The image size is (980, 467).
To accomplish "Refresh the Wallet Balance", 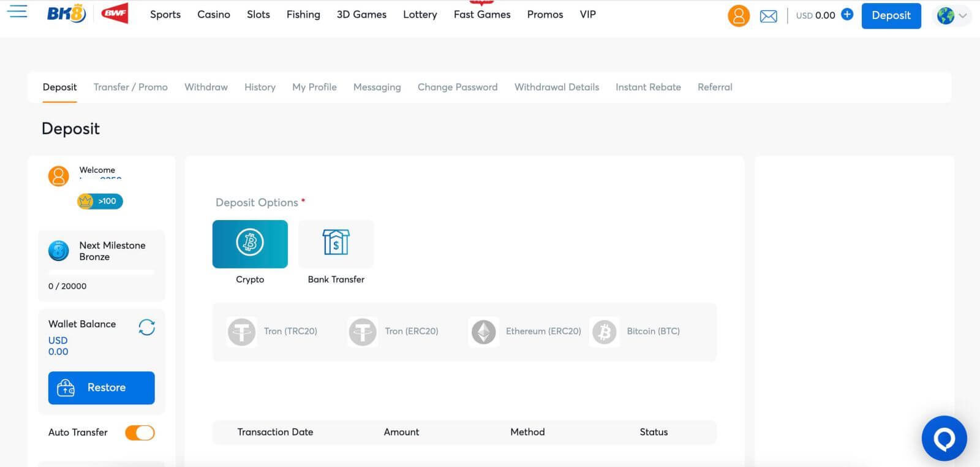I will [146, 327].
